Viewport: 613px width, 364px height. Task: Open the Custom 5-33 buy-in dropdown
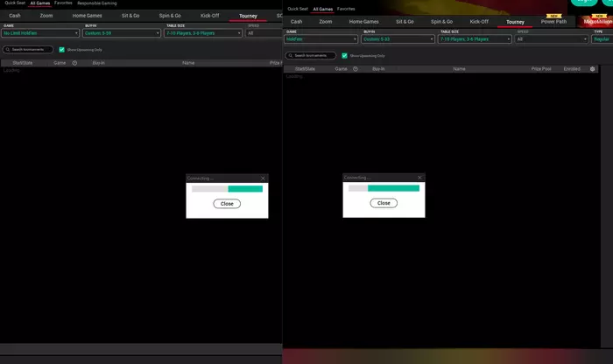[x=398, y=39]
